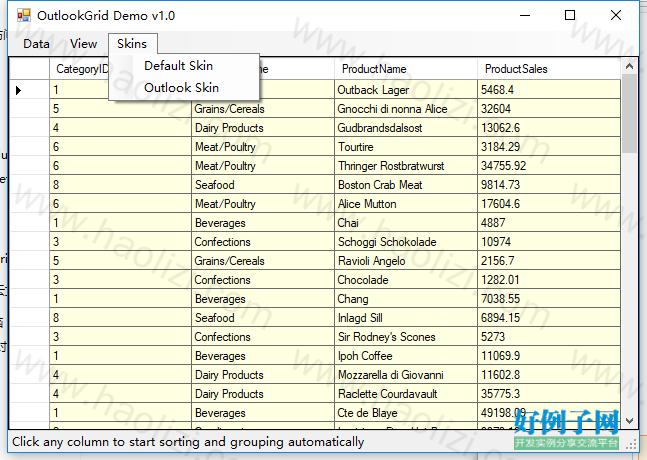The image size is (647, 460).
Task: Click Confections cell in Chocolade row
Action: (x=263, y=279)
